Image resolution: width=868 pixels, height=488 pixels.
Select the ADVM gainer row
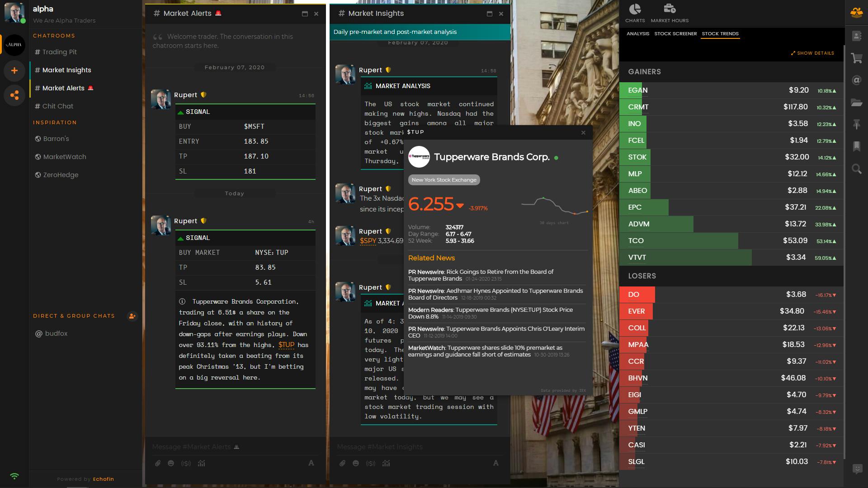pos(731,224)
